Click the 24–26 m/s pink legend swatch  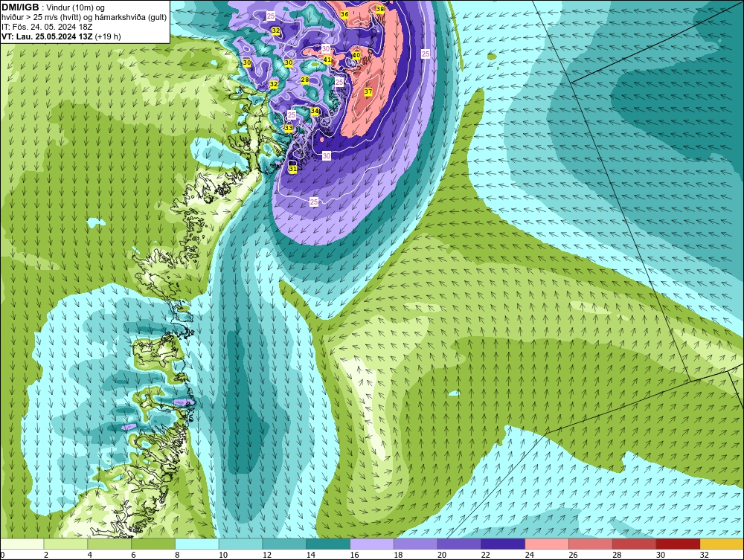547,544
